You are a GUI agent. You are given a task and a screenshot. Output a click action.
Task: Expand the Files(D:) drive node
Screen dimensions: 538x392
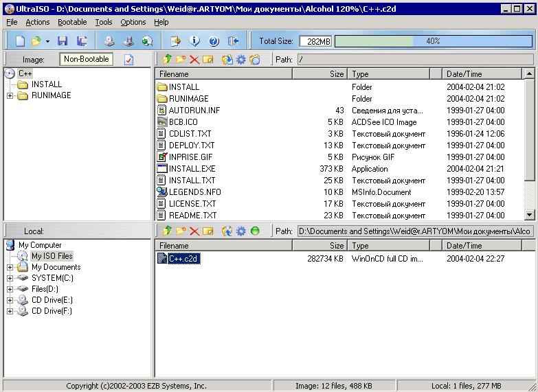click(x=10, y=289)
